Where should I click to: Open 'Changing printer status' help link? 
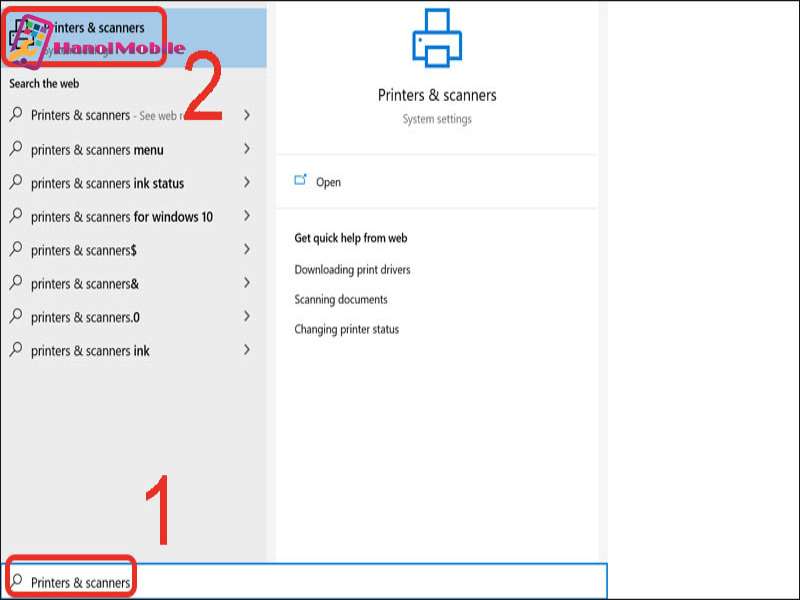(x=346, y=329)
